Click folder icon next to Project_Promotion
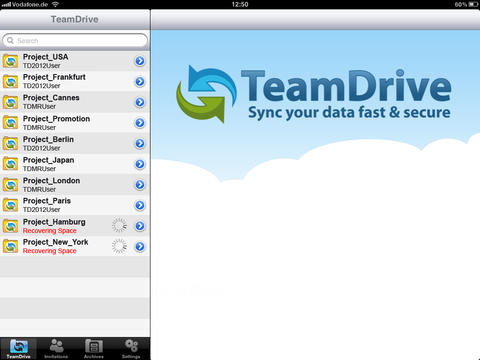The image size is (480, 360). [x=10, y=123]
